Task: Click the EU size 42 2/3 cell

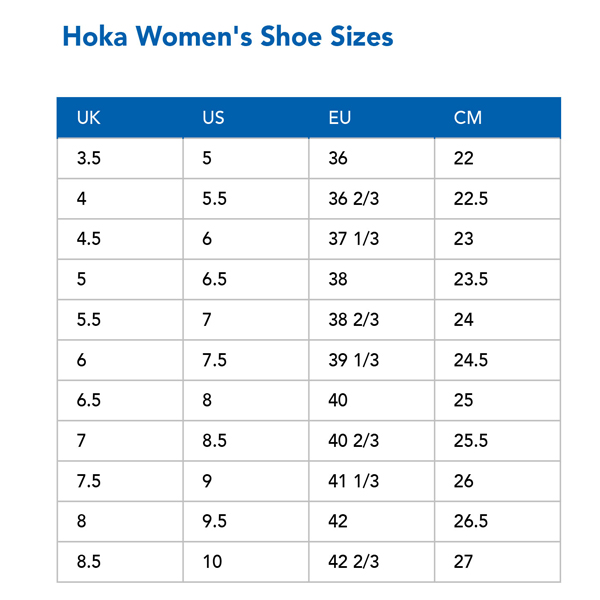Action: coord(372,562)
